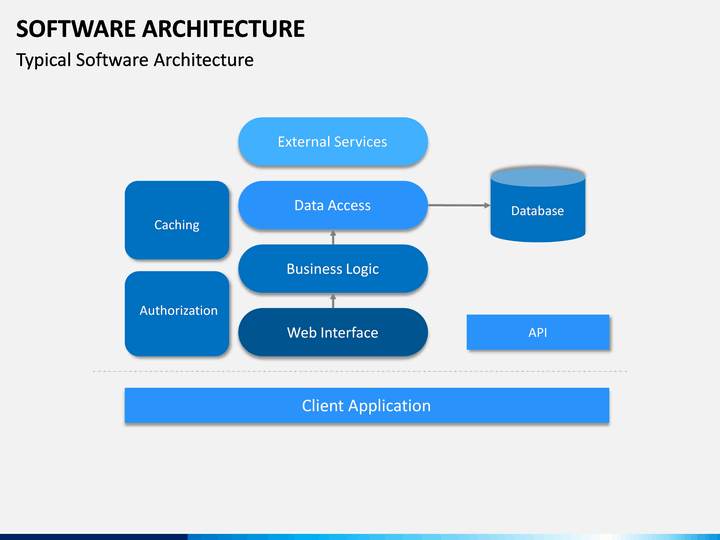
Task: Select the arrow between Business Logic and Data Access
Action: (x=333, y=237)
